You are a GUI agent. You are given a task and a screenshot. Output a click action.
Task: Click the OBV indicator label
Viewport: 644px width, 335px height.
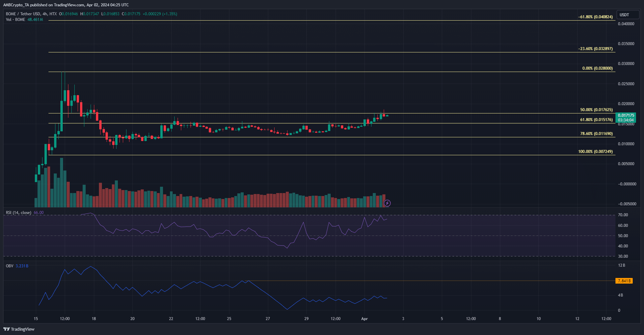(10, 266)
